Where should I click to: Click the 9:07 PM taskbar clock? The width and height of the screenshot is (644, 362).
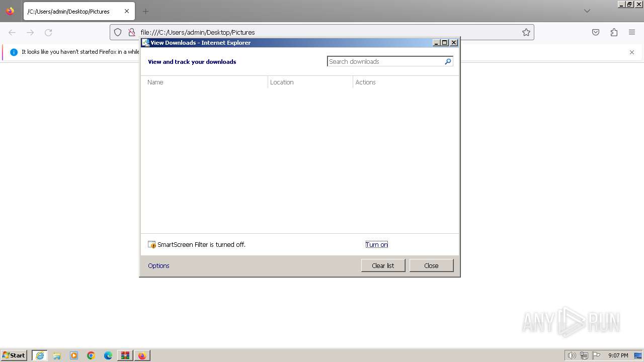click(618, 355)
